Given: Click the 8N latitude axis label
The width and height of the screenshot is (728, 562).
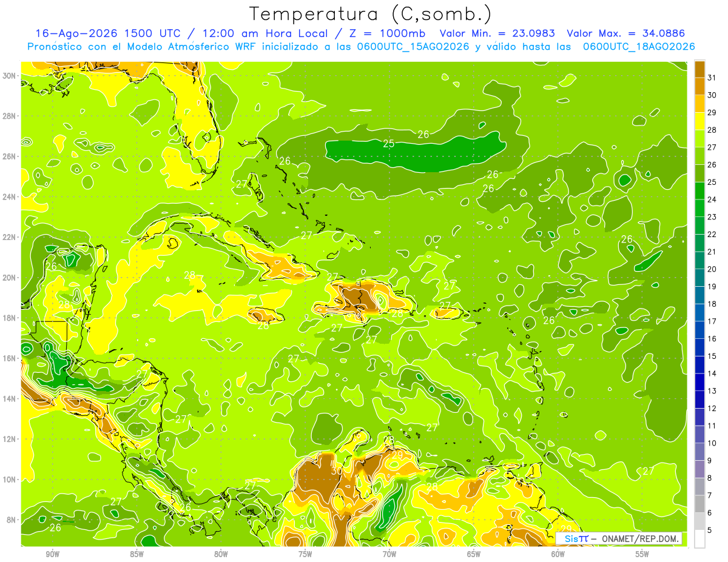Looking at the screenshot, I should [x=12, y=520].
